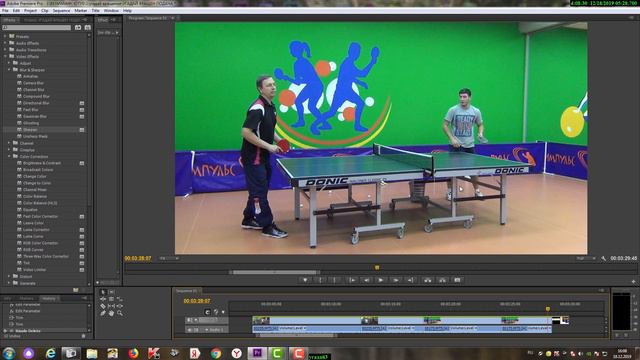Select the Rate Stretch tool

(120, 299)
